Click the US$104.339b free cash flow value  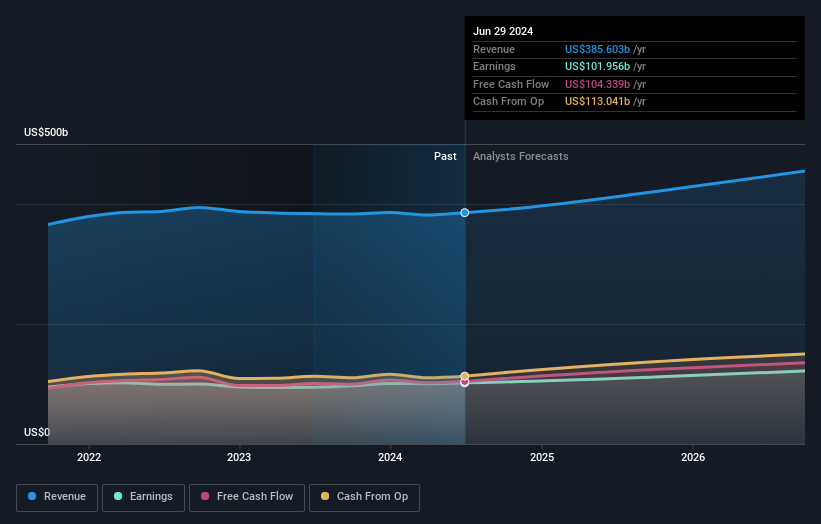pyautogui.click(x=597, y=84)
